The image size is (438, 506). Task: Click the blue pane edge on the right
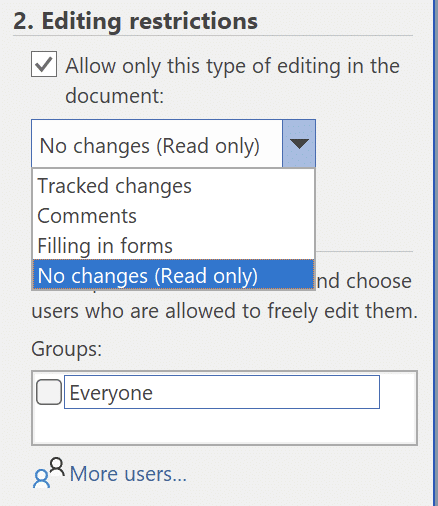(x=435, y=253)
